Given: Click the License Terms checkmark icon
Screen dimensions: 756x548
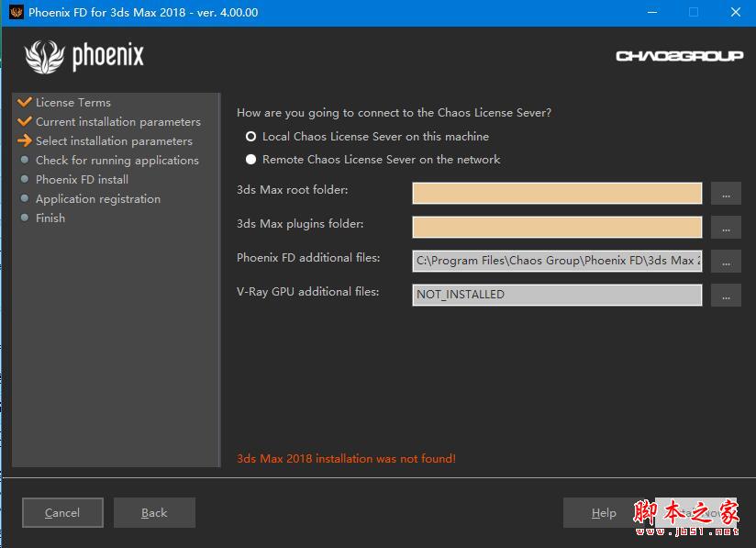Looking at the screenshot, I should point(25,102).
